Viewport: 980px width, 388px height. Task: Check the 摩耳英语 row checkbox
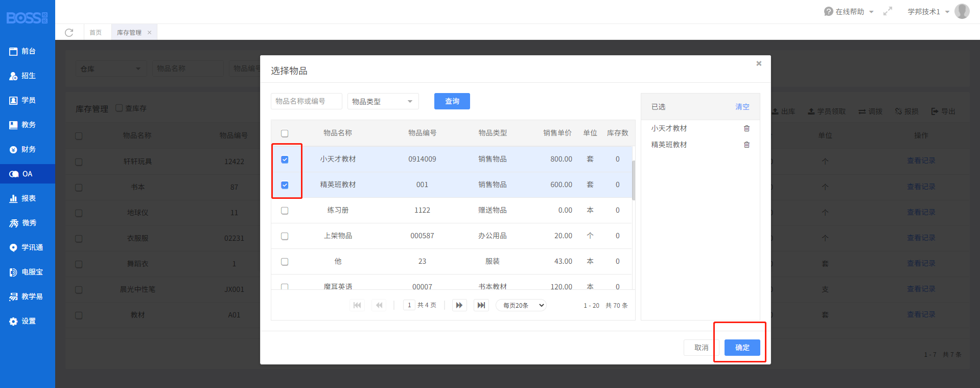tap(285, 287)
